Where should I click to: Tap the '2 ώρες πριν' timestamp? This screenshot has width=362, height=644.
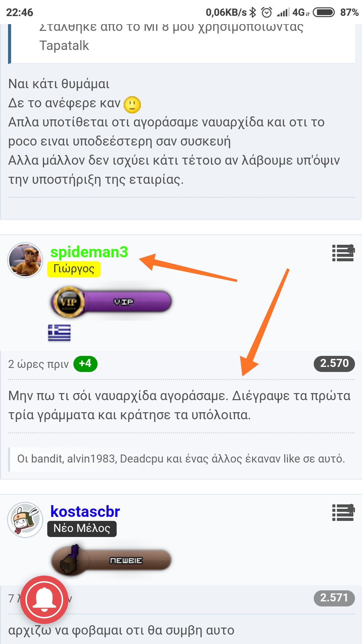pyautogui.click(x=38, y=364)
